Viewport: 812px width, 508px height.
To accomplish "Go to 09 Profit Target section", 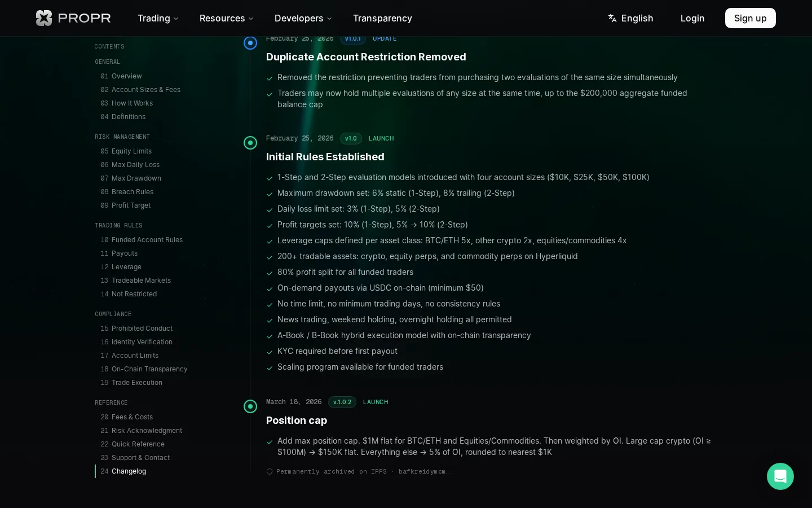I will click(126, 205).
